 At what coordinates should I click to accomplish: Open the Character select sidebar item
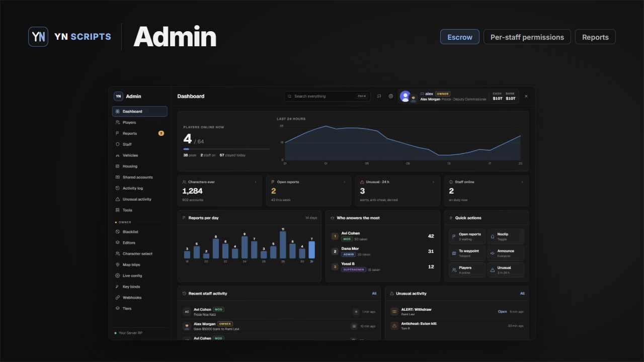click(x=140, y=254)
